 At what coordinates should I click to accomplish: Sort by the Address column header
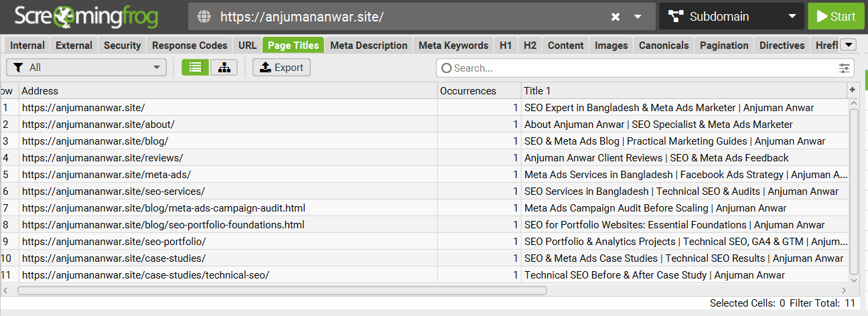pyautogui.click(x=228, y=90)
